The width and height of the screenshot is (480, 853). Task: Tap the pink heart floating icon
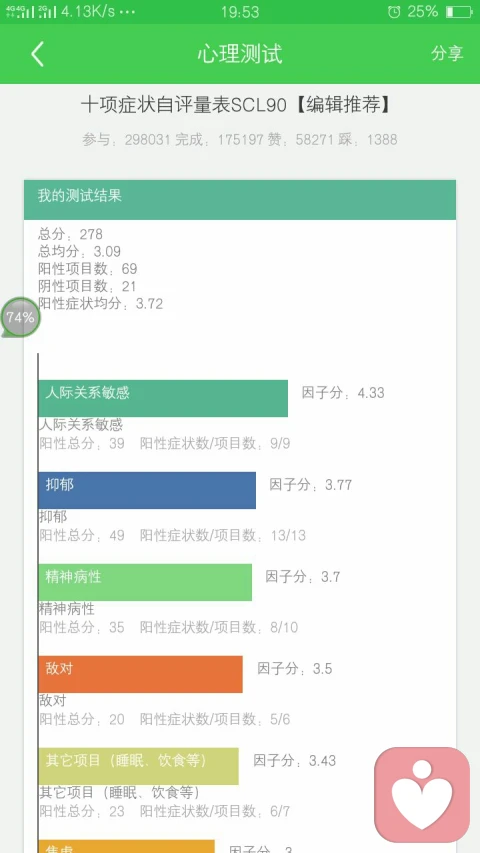[422, 794]
